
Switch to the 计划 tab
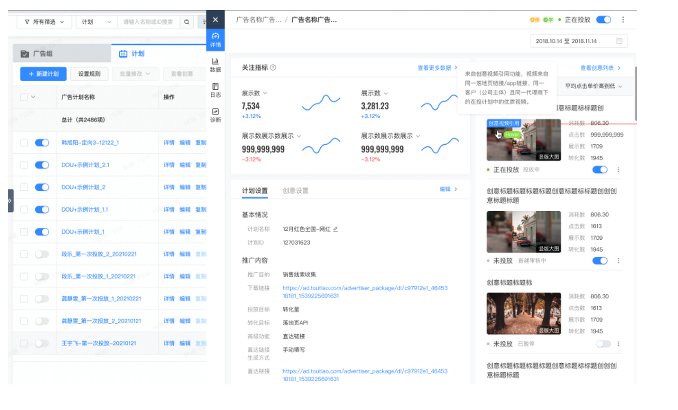tap(159, 54)
